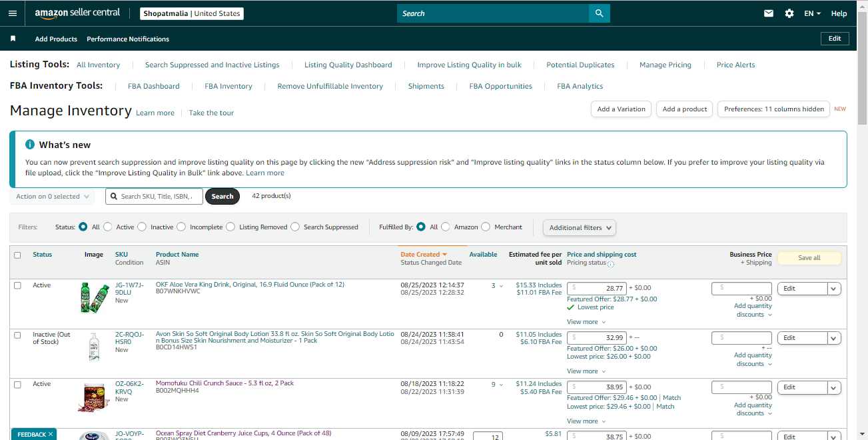868x440 pixels.
Task: Open Search Suppressed and Inactive Listings
Action: click(x=212, y=65)
